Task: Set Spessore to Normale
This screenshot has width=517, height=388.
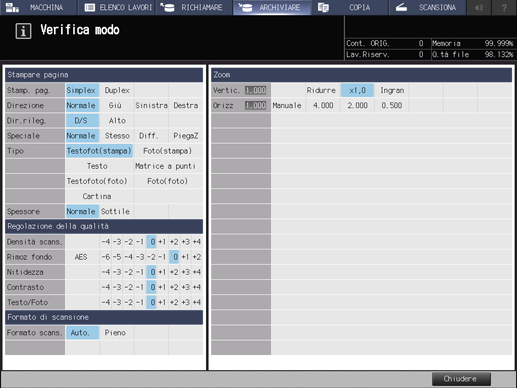Action: click(x=82, y=211)
